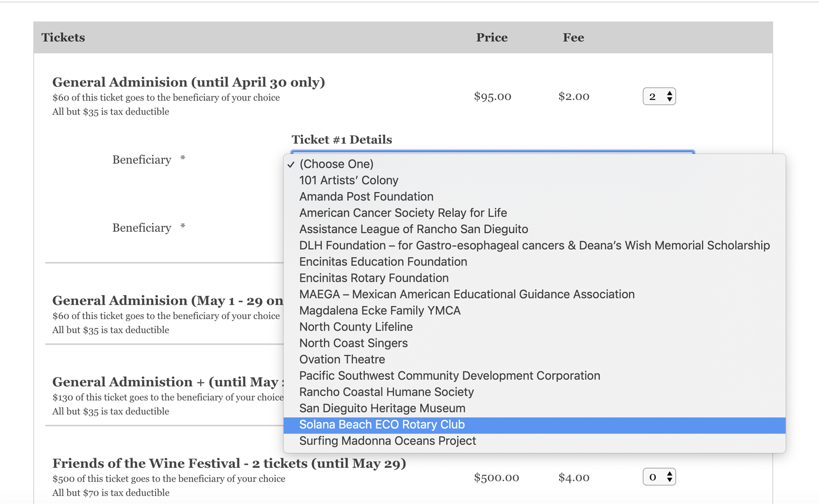This screenshot has width=819, height=504.
Task: Select Assistance League of Rancho San Dieguito
Action: 413,229
